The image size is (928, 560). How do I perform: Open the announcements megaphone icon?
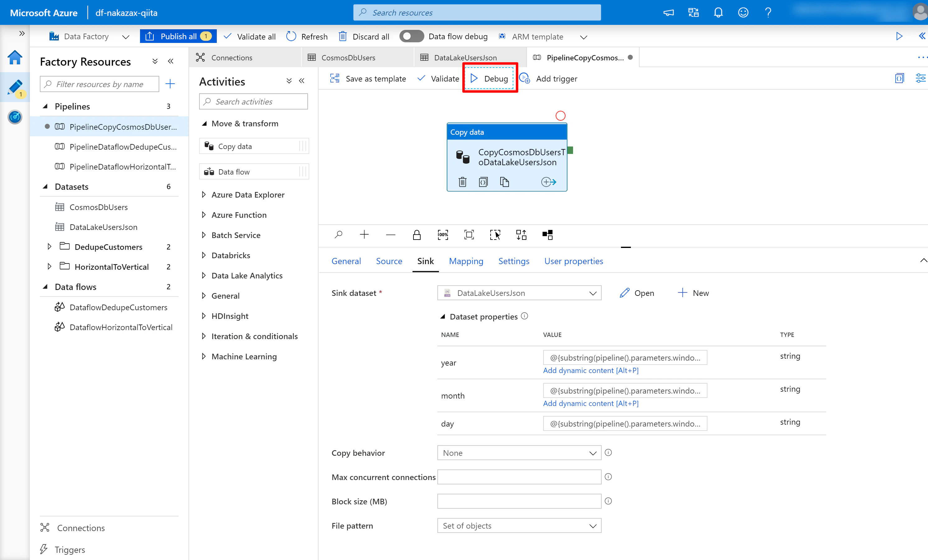669,12
